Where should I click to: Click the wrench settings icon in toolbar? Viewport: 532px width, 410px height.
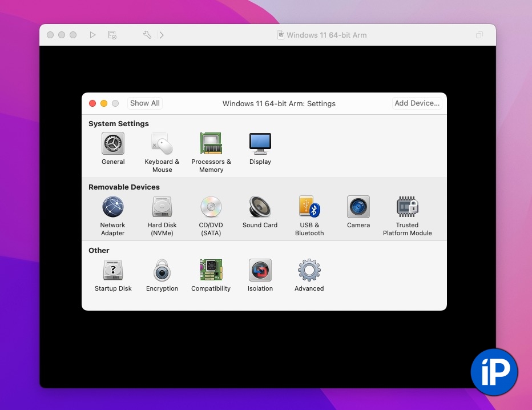[x=147, y=35]
